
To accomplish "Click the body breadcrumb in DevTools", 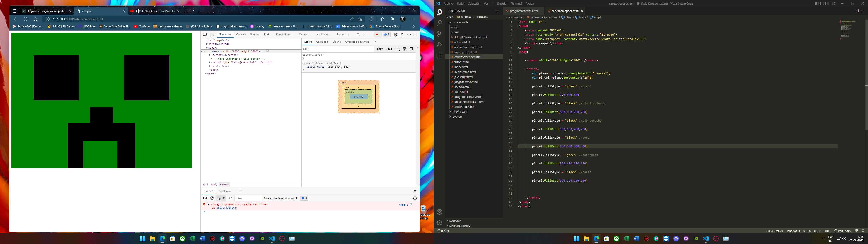I will click(214, 185).
